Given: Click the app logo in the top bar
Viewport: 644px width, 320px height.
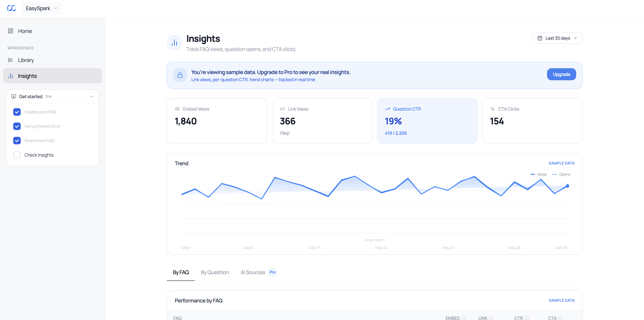Looking at the screenshot, I should (11, 8).
